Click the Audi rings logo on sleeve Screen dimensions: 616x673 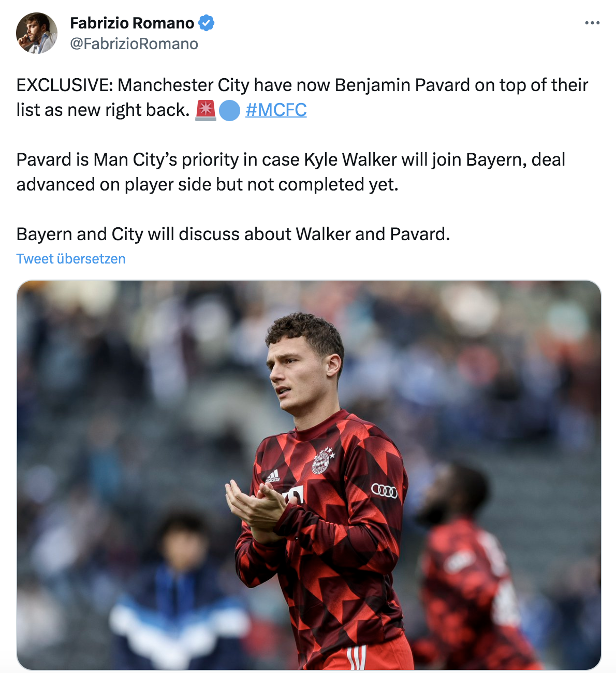[385, 490]
